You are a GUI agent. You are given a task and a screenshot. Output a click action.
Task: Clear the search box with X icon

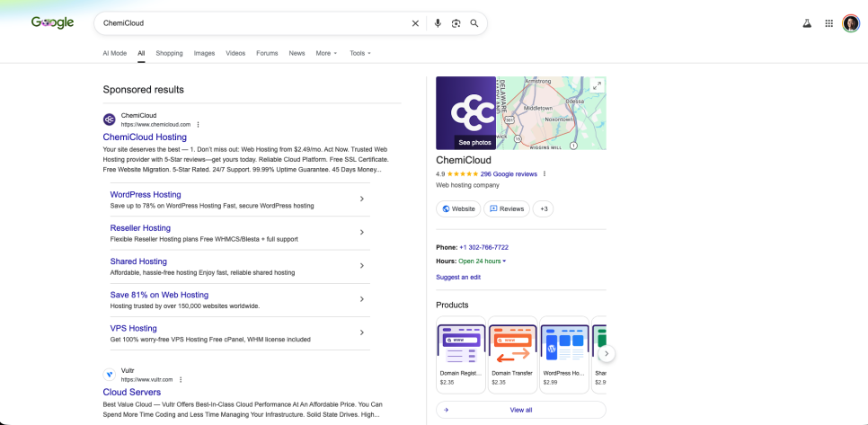(415, 23)
